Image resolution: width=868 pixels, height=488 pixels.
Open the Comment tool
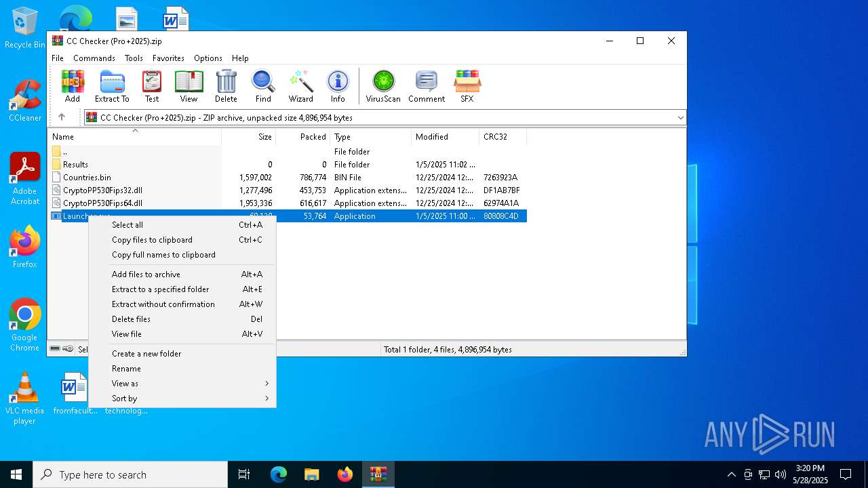427,86
